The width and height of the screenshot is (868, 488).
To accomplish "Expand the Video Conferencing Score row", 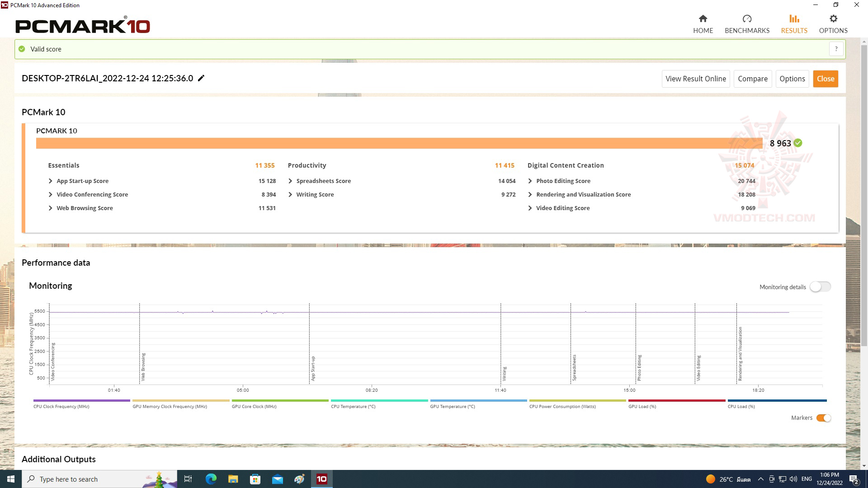I will (51, 194).
